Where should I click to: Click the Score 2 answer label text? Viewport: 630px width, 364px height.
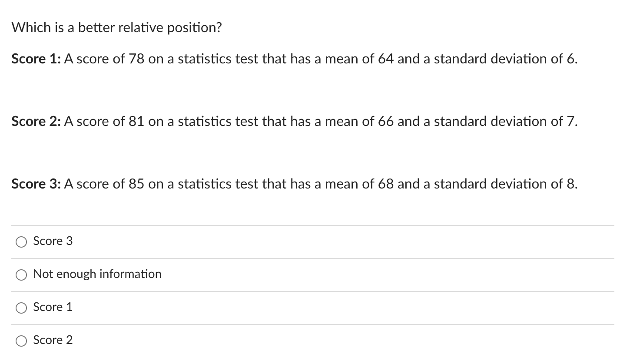[x=53, y=340]
